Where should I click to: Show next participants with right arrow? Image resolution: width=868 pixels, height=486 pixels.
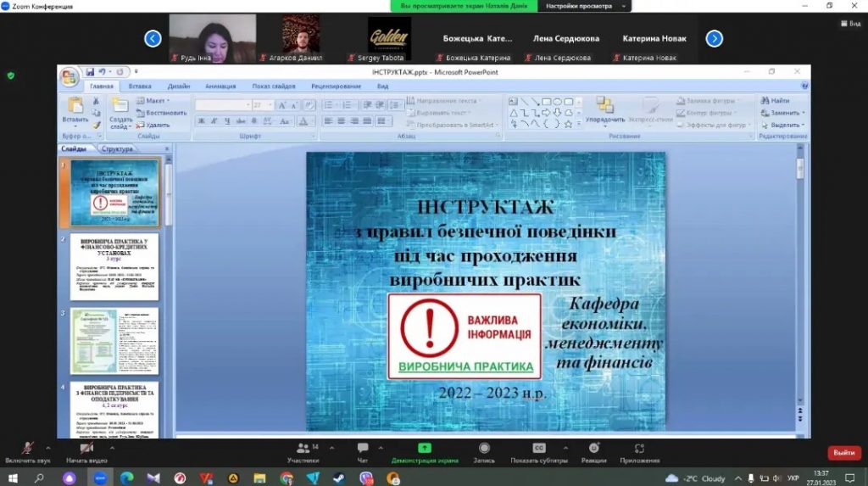pos(714,38)
